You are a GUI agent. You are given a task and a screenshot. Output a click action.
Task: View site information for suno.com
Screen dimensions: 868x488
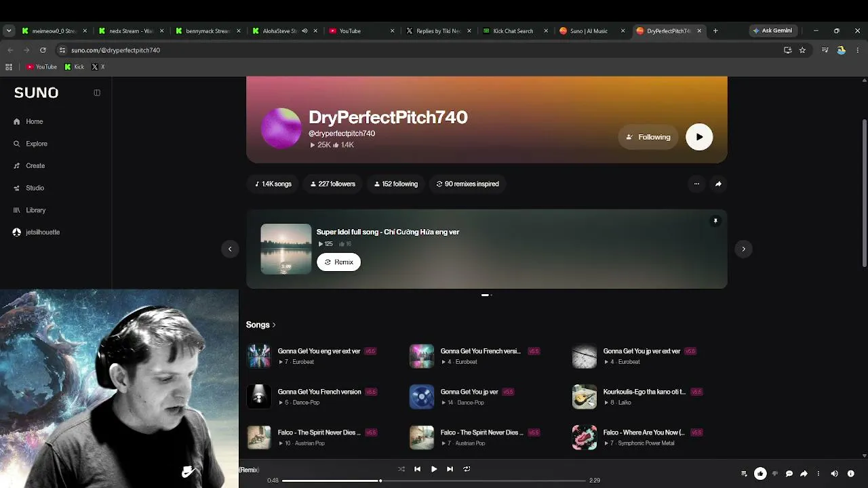tap(62, 50)
